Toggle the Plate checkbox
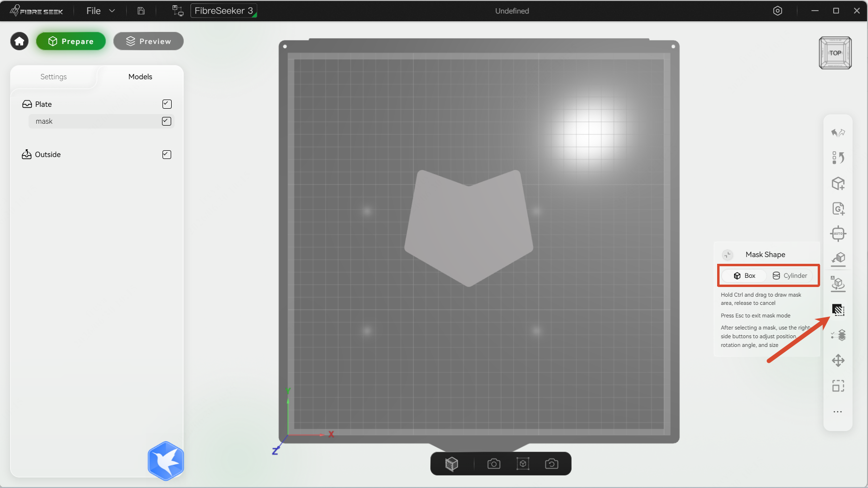The height and width of the screenshot is (488, 868). tap(167, 104)
